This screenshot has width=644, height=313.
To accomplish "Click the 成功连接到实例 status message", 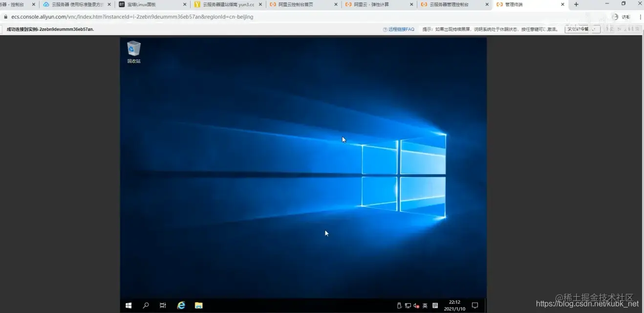I will (50, 29).
